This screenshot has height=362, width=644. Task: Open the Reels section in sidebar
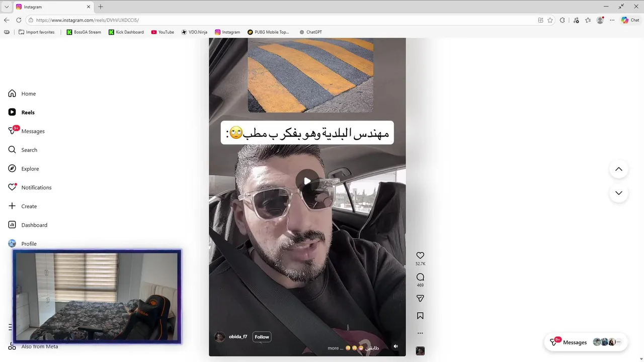(22, 112)
